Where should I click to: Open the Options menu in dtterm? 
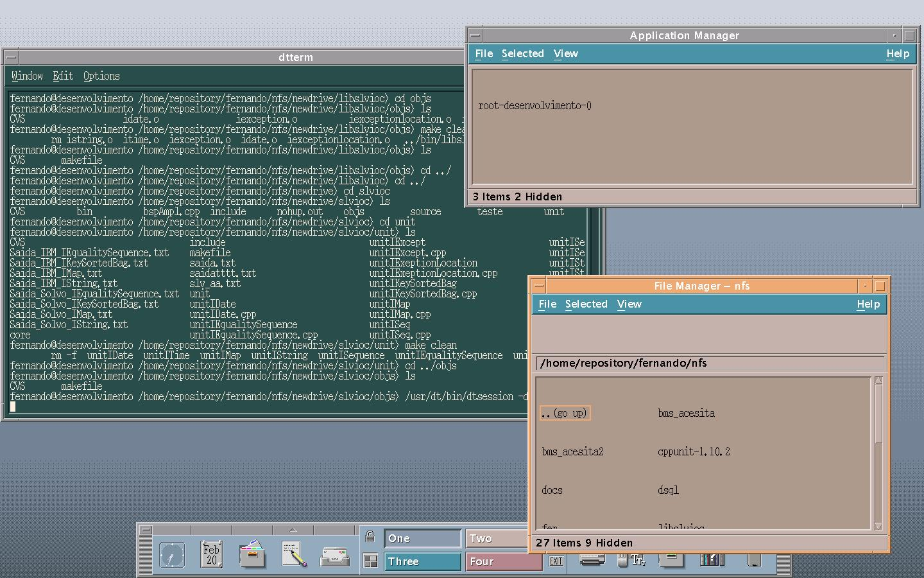tap(101, 76)
